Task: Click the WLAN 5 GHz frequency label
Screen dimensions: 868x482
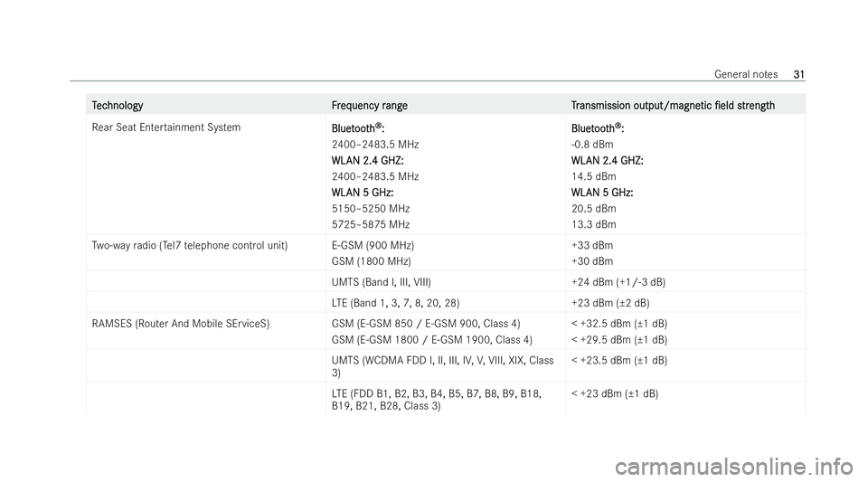Action: click(363, 193)
